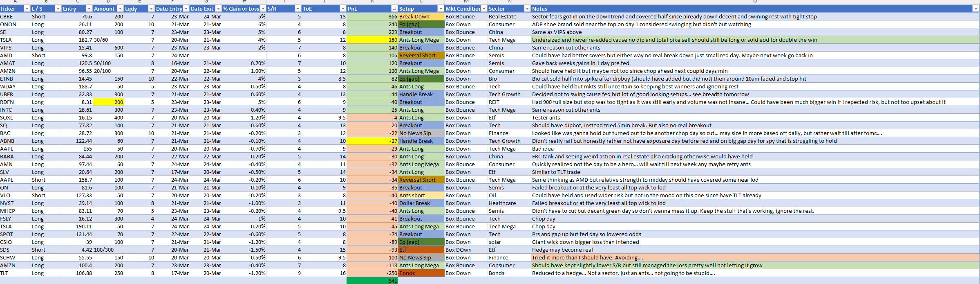This screenshot has height=284, width=980.
Task: Select the TLT ticker cell
Action: coord(15,273)
